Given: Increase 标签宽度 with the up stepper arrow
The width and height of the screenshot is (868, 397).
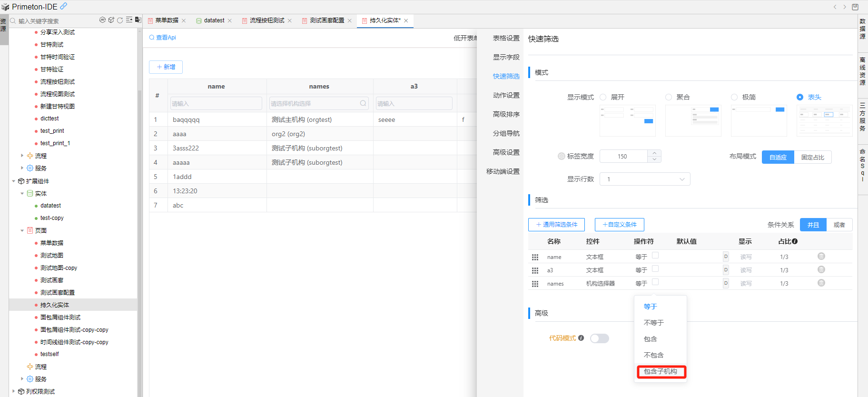Looking at the screenshot, I should [x=654, y=153].
